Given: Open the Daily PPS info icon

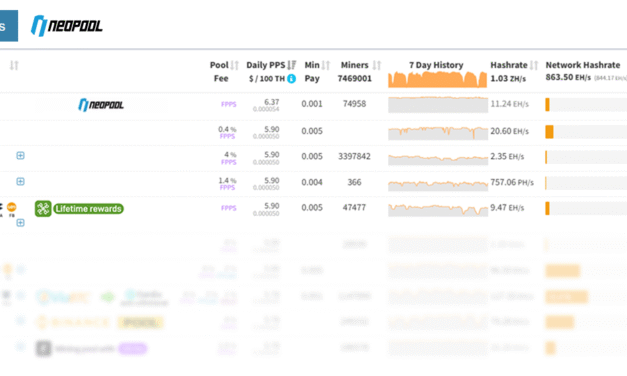Looking at the screenshot, I should pos(292,78).
